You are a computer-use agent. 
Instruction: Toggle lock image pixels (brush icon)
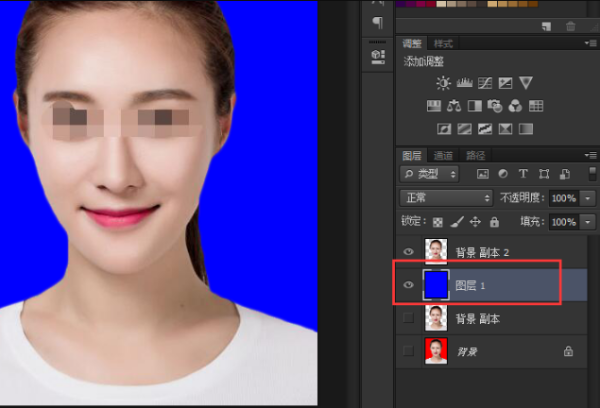[x=457, y=222]
